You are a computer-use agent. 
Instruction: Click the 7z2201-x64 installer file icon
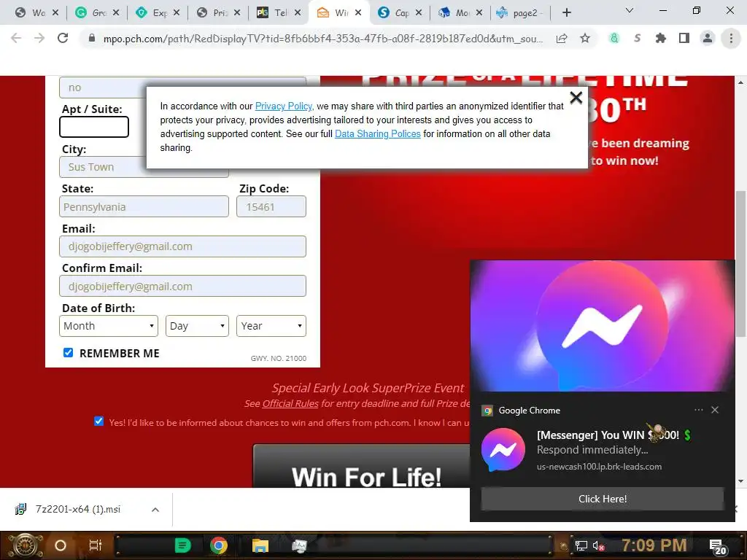point(21,509)
